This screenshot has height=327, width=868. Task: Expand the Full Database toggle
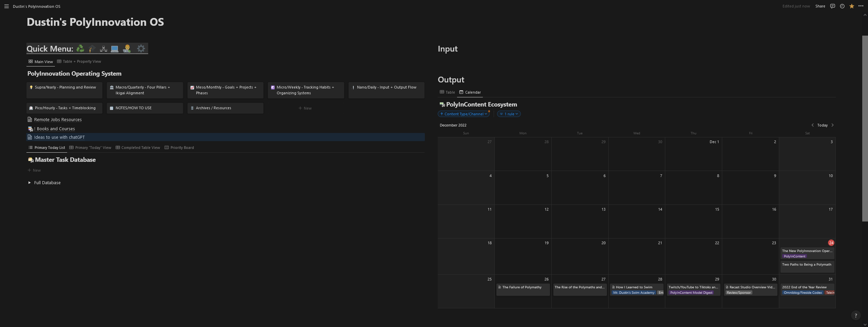(29, 183)
